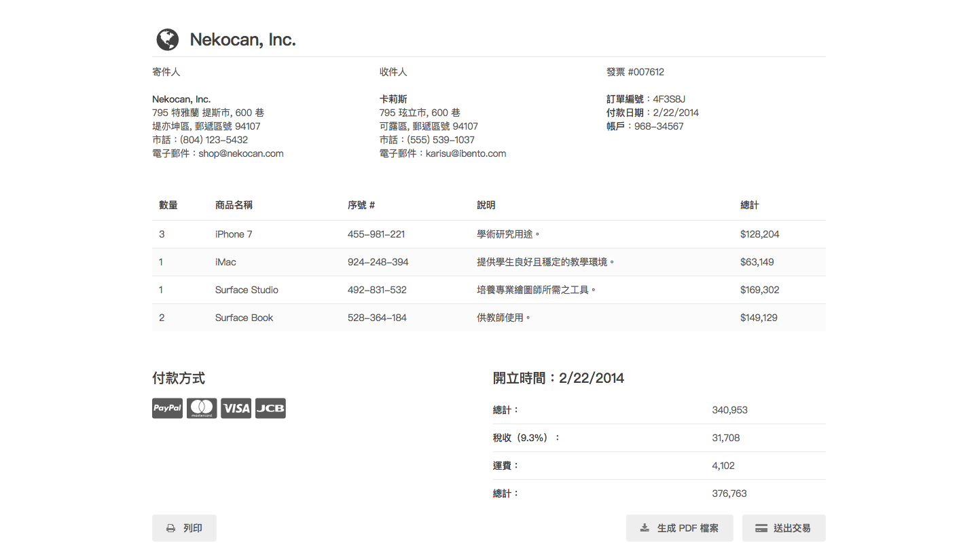The width and height of the screenshot is (978, 560).
Task: Click the iPhone 7 product cell
Action: point(234,234)
